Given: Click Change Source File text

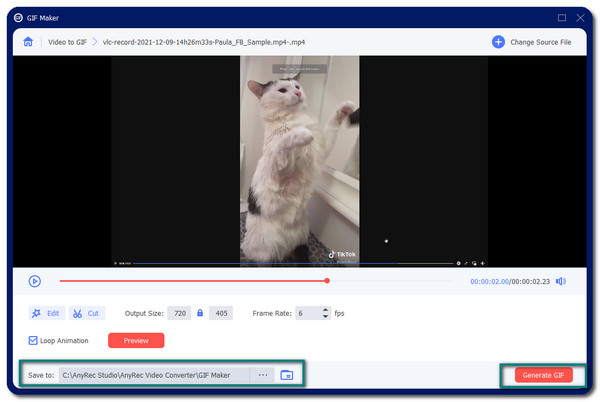Looking at the screenshot, I should 540,42.
